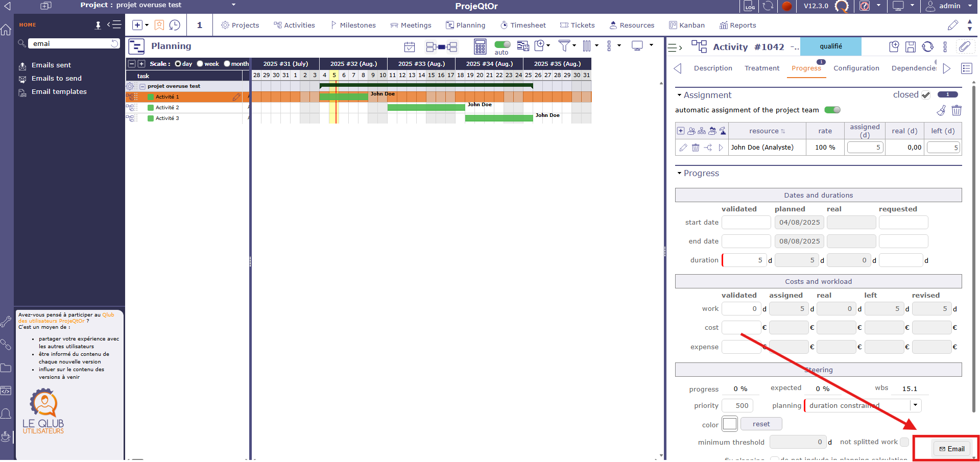Open the color swatch next to reset

729,423
